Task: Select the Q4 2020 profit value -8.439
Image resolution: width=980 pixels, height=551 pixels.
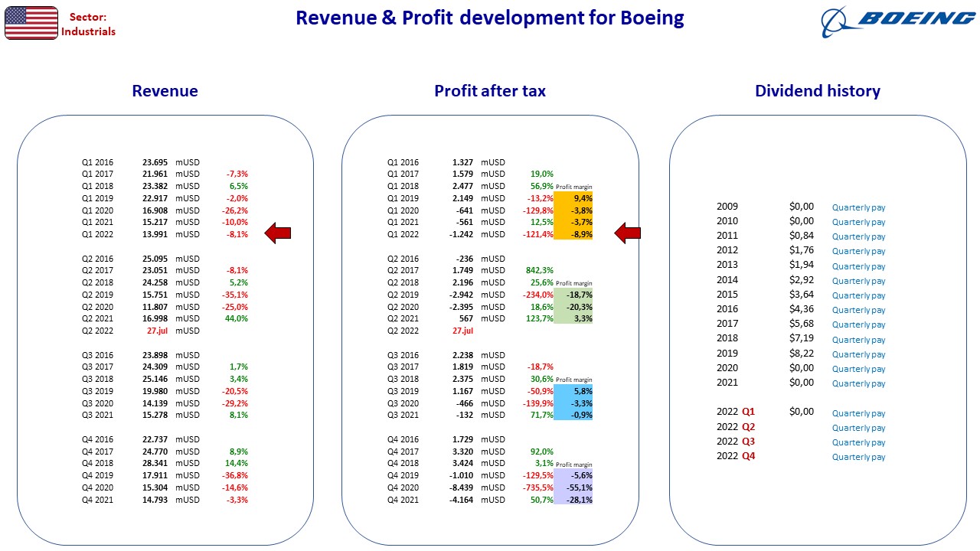Action: [x=460, y=487]
